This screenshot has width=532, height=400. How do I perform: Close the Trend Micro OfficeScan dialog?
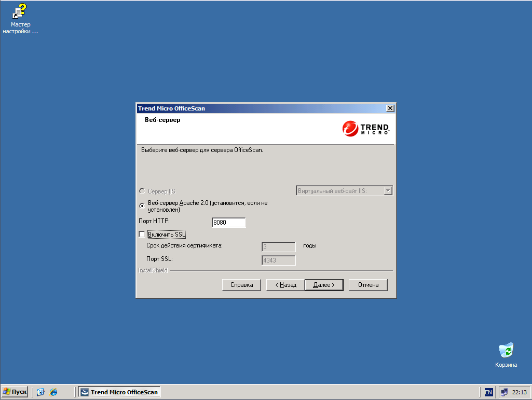pos(390,108)
